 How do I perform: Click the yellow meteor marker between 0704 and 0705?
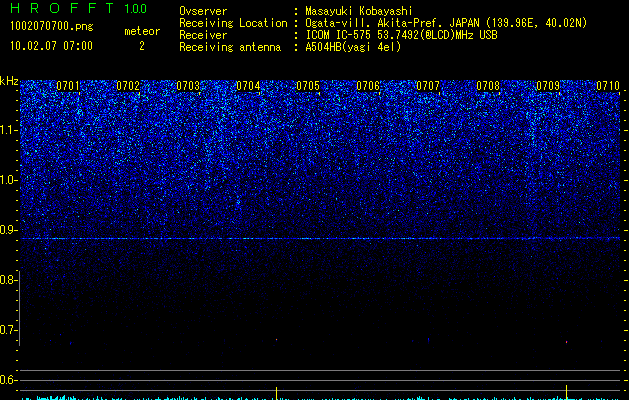click(276, 393)
